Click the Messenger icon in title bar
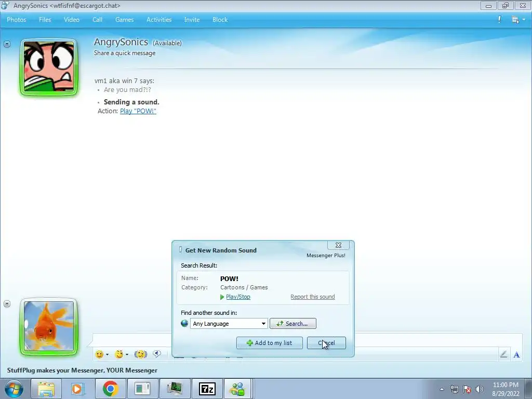Image resolution: width=532 pixels, height=399 pixels. tap(5, 5)
